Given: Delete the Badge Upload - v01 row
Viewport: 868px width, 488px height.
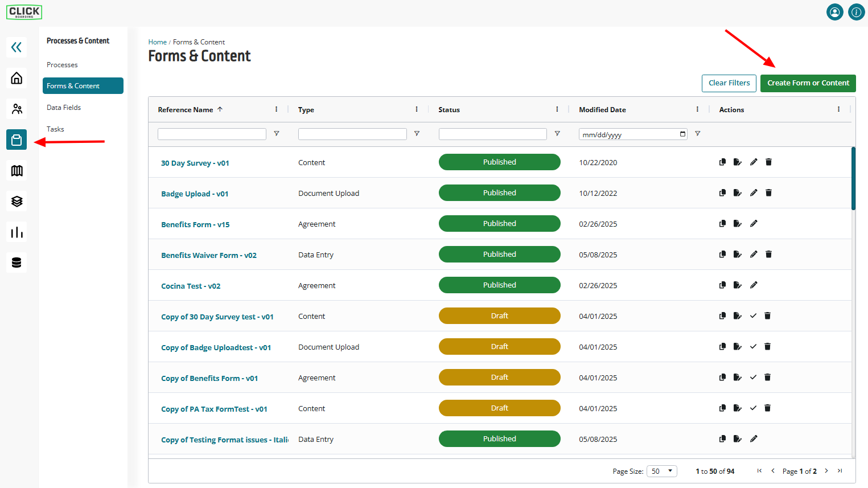Looking at the screenshot, I should (x=768, y=193).
